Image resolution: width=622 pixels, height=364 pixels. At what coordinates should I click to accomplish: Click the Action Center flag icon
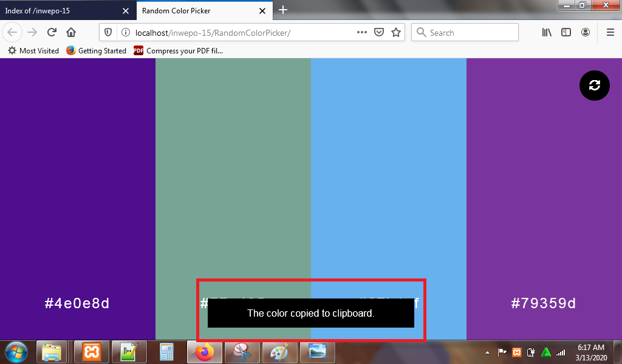(x=502, y=352)
